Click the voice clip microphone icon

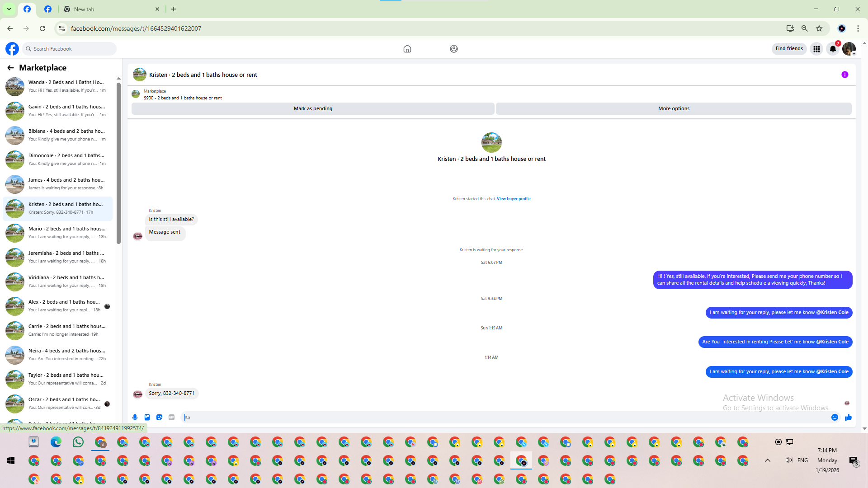click(135, 418)
